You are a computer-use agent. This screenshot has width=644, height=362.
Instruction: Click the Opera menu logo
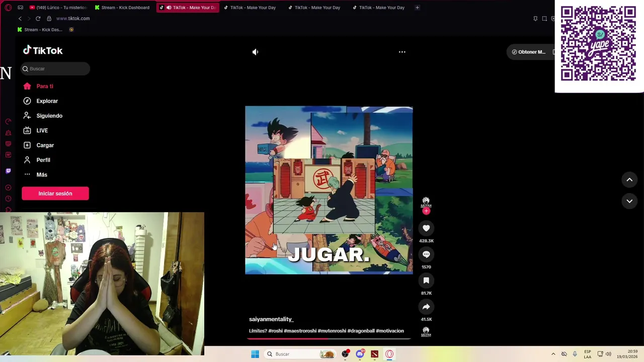point(8,8)
